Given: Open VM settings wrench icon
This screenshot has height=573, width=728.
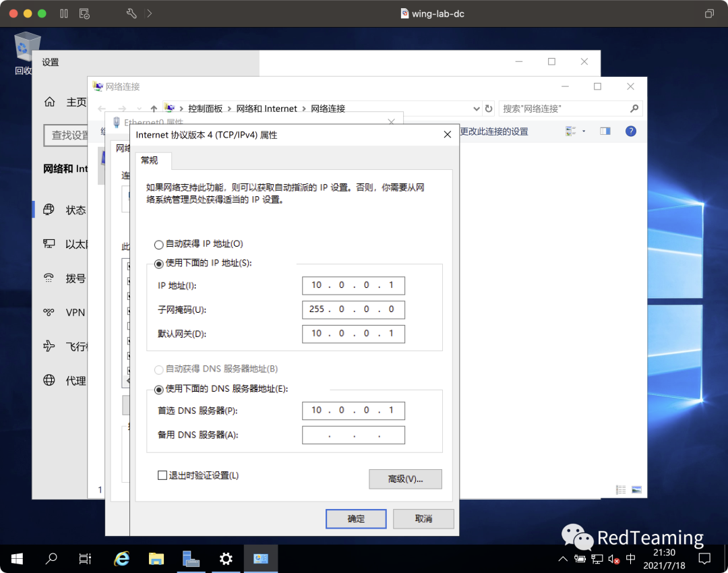Looking at the screenshot, I should [x=131, y=13].
